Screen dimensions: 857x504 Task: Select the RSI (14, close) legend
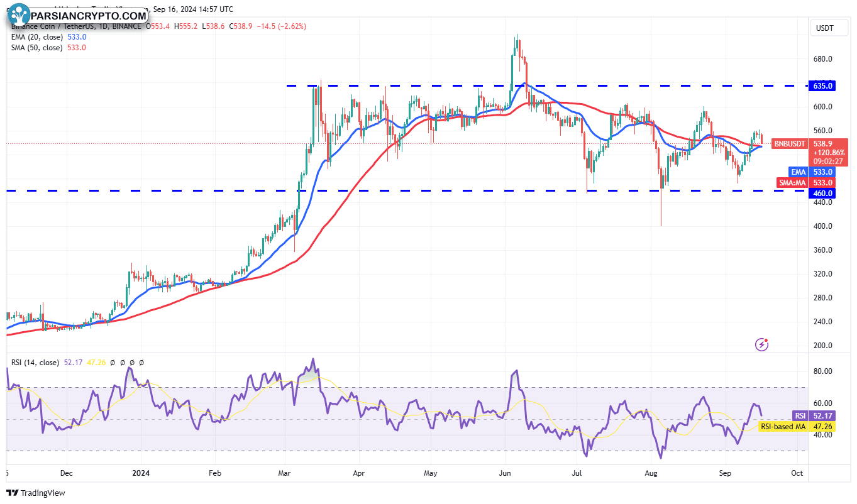click(35, 363)
